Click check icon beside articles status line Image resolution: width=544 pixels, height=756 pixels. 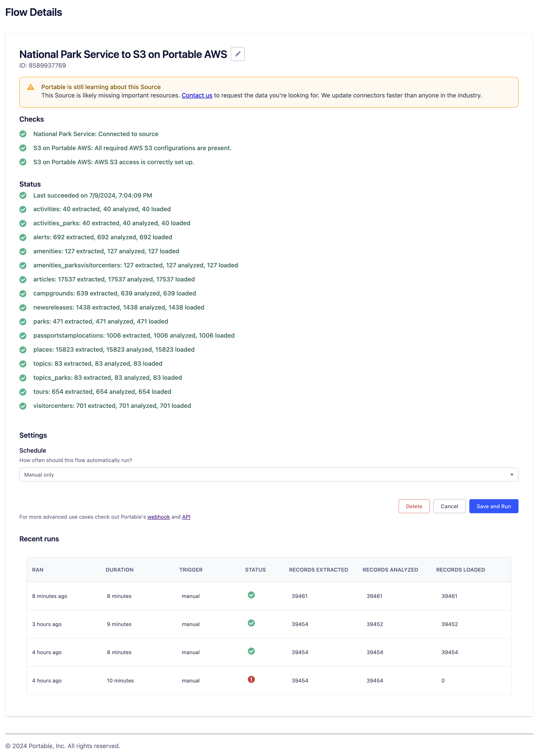click(x=23, y=279)
